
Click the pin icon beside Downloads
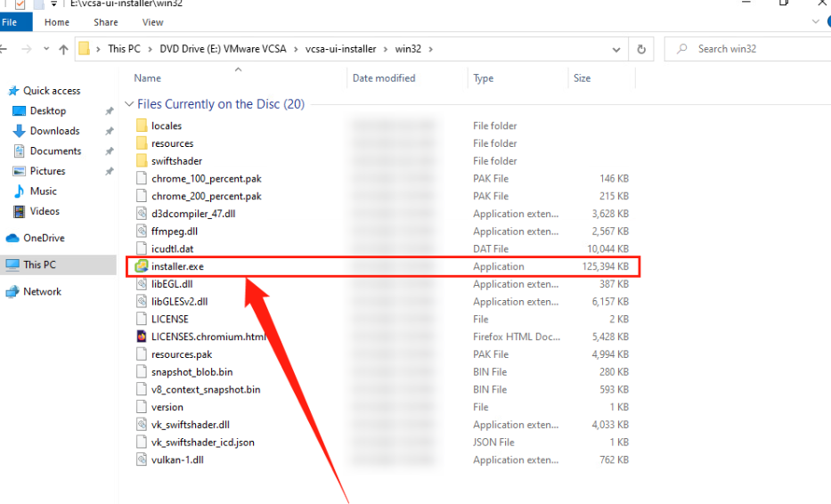pos(110,131)
